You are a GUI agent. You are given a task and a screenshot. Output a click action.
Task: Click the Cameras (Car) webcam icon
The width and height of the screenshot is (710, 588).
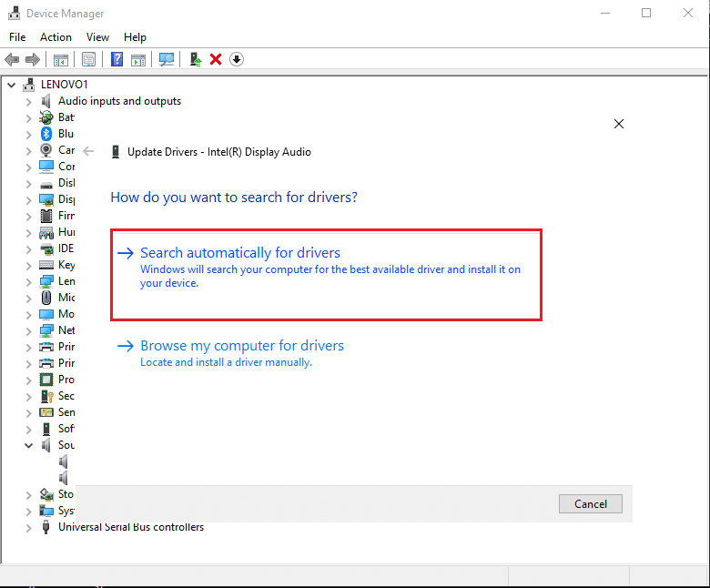[46, 150]
